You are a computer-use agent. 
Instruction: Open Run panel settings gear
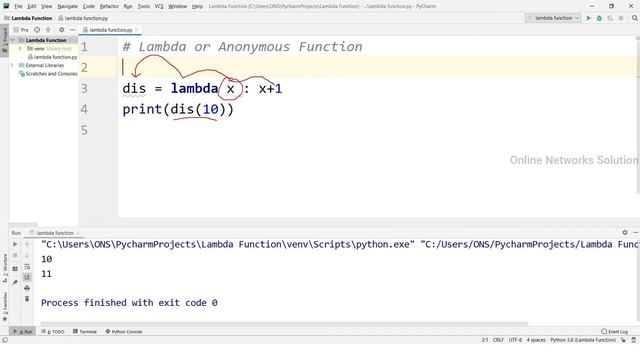[624, 232]
